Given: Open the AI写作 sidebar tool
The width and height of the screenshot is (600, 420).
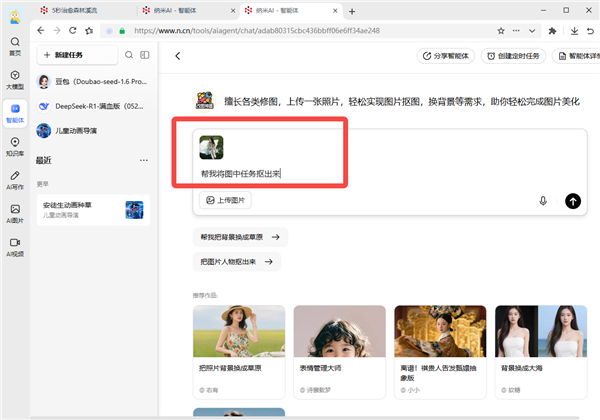Looking at the screenshot, I should 15,180.
